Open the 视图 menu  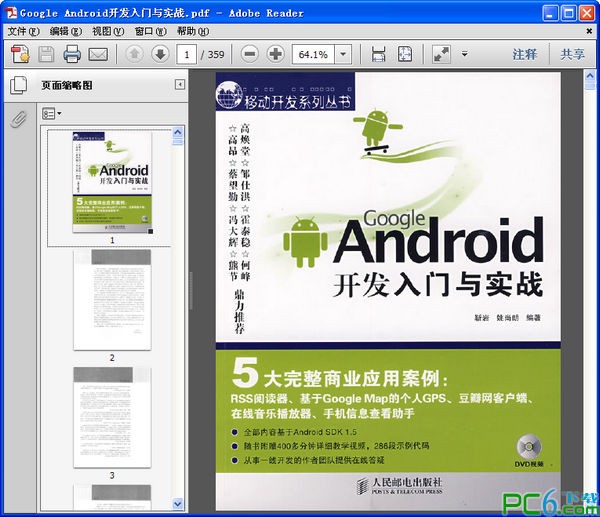click(108, 31)
